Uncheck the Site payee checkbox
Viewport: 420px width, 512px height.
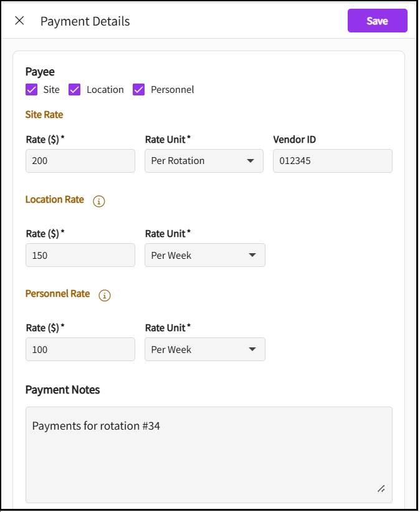(x=32, y=90)
